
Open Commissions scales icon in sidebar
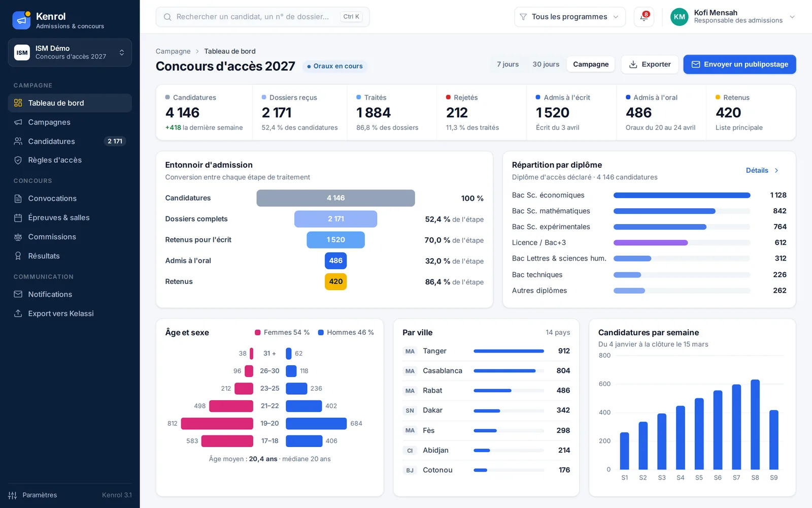(18, 237)
